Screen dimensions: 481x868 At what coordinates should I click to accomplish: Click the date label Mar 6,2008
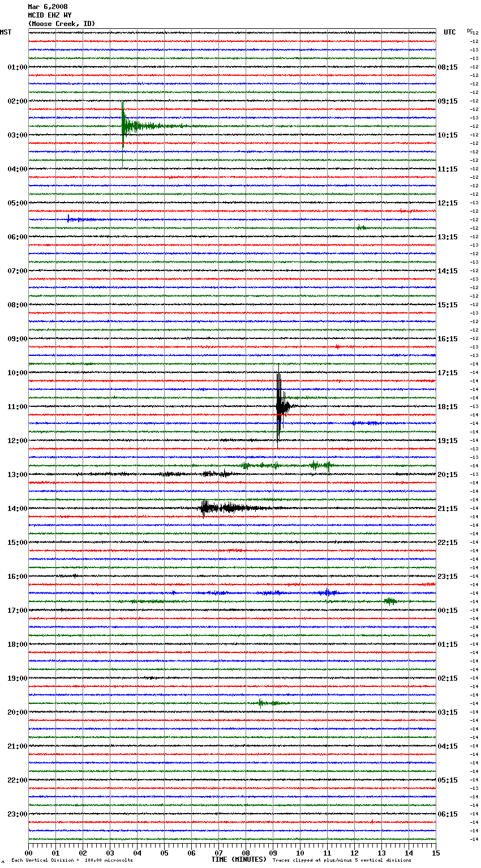48,7
